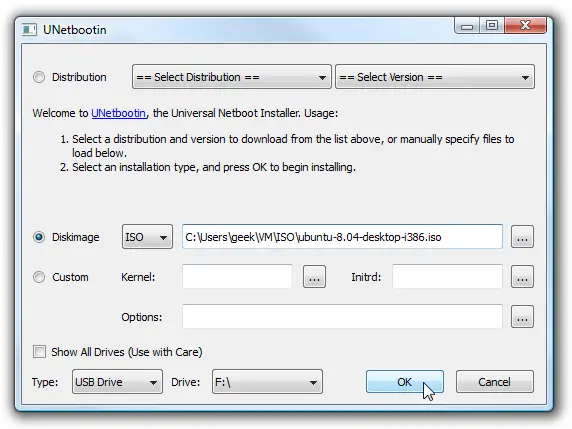Click into the ISO file path field
The height and width of the screenshot is (429, 572).
[343, 237]
